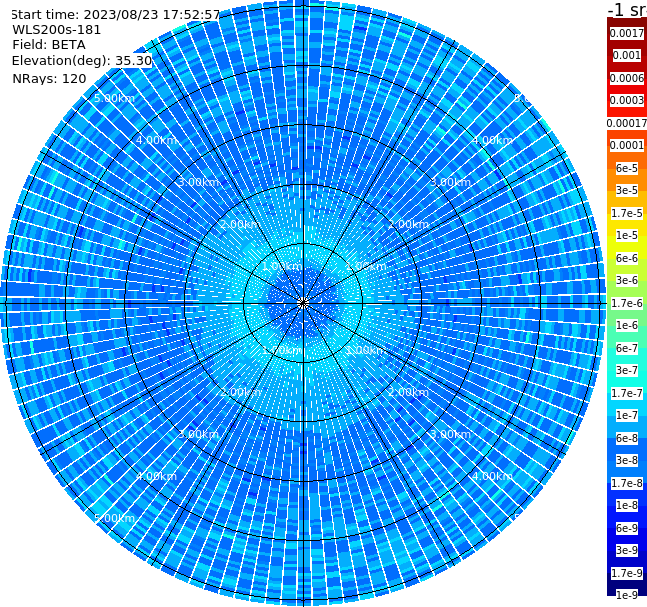Click the Elevation(deg): 35.30 label
The image size is (647, 607).
click(82, 61)
